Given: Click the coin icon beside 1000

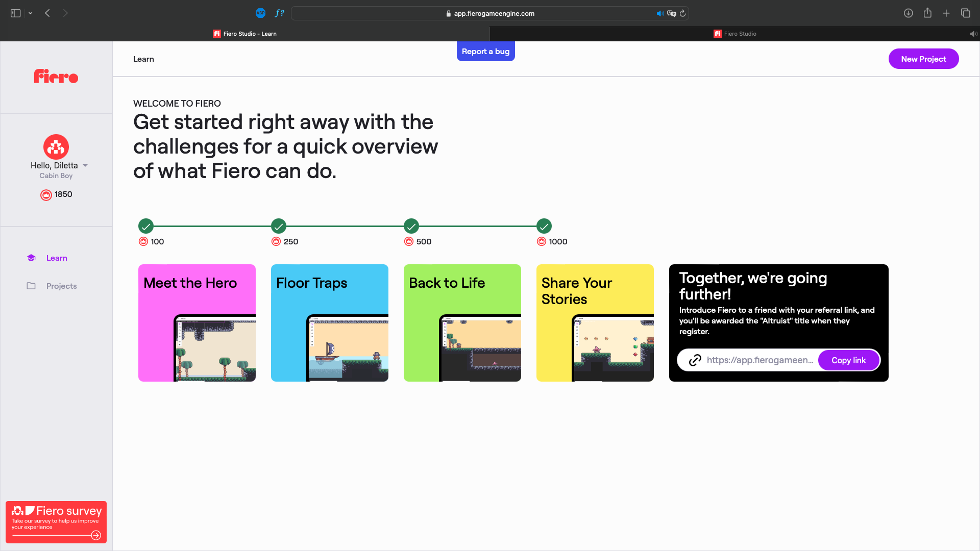Looking at the screenshot, I should click(x=542, y=241).
